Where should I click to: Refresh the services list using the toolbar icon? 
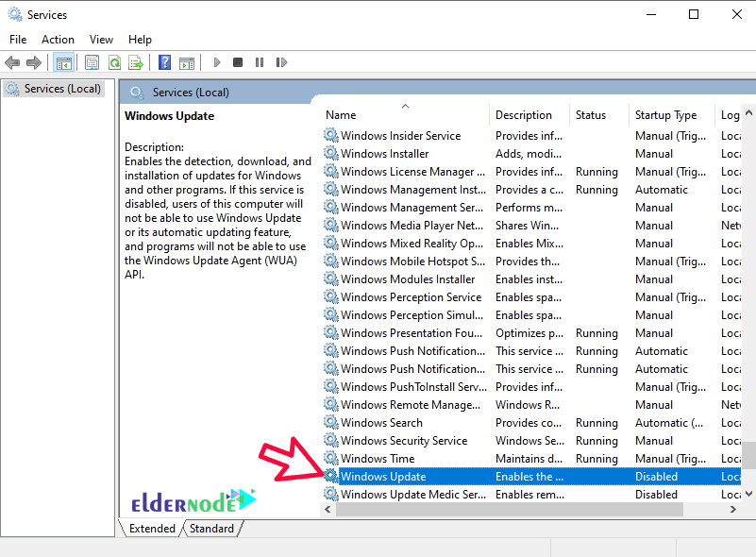coord(114,62)
